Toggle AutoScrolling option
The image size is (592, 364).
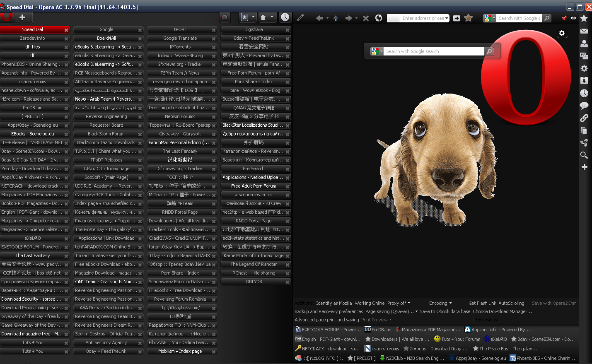(x=511, y=303)
